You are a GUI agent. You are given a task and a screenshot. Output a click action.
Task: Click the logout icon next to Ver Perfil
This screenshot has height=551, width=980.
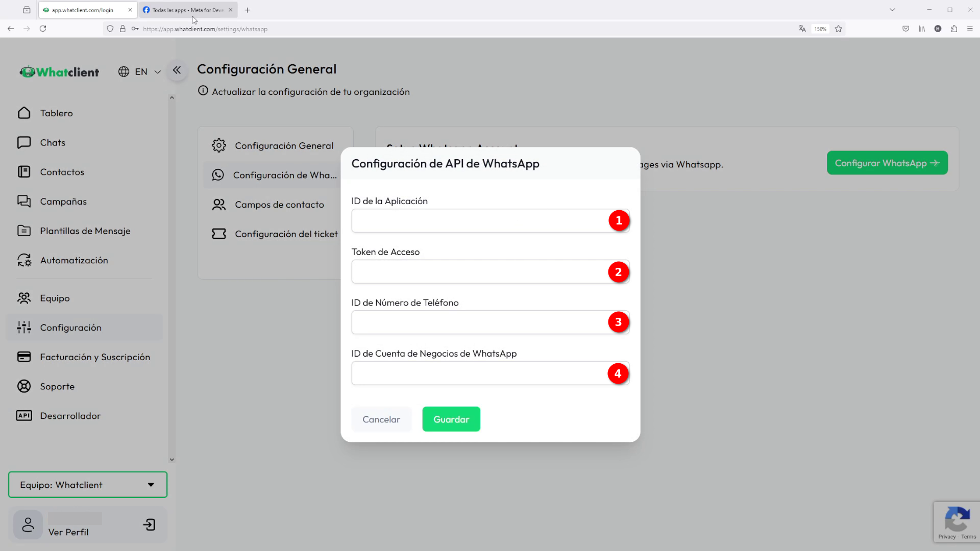(149, 524)
